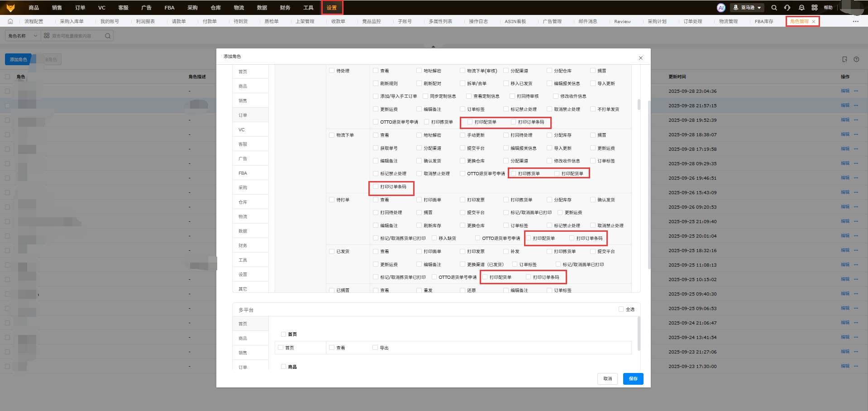This screenshot has height=411, width=868.
Task: Open the apps grid icon
Action: point(815,8)
